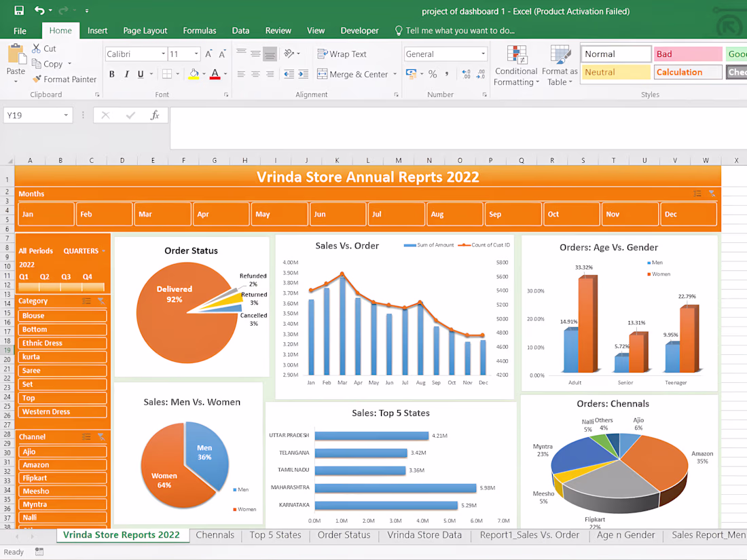The height and width of the screenshot is (560, 747).
Task: Expand the Name Box dropdown for Y19
Action: (66, 115)
